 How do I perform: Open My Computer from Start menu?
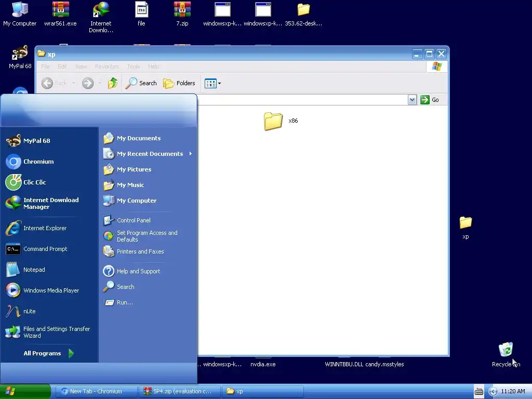[x=148, y=201]
